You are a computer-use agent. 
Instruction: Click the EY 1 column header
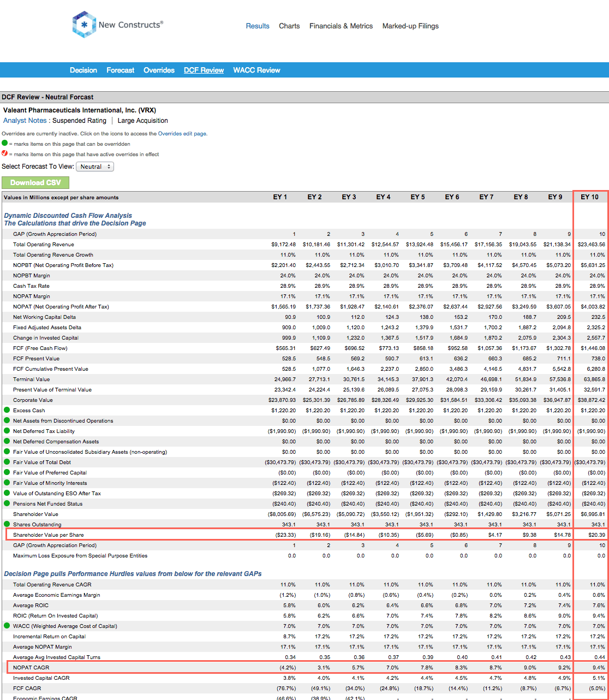tap(280, 197)
